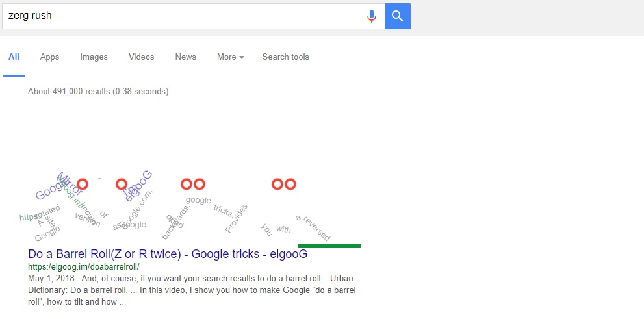The image size is (644, 319).
Task: Switch to the Images tab
Action: [x=94, y=57]
